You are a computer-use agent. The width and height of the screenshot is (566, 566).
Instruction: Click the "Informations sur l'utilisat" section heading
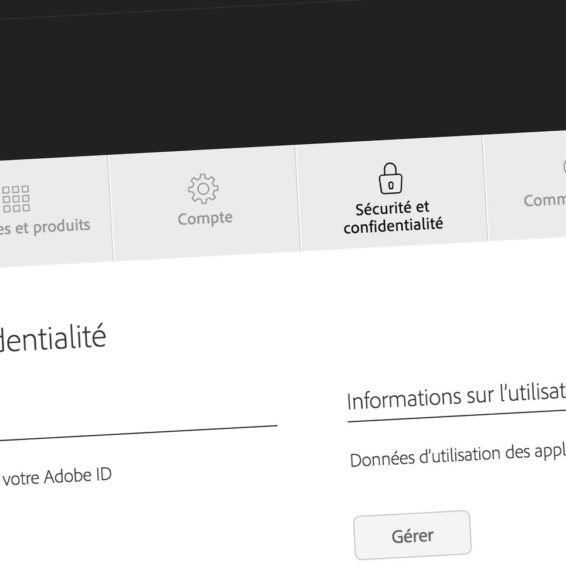(x=456, y=396)
